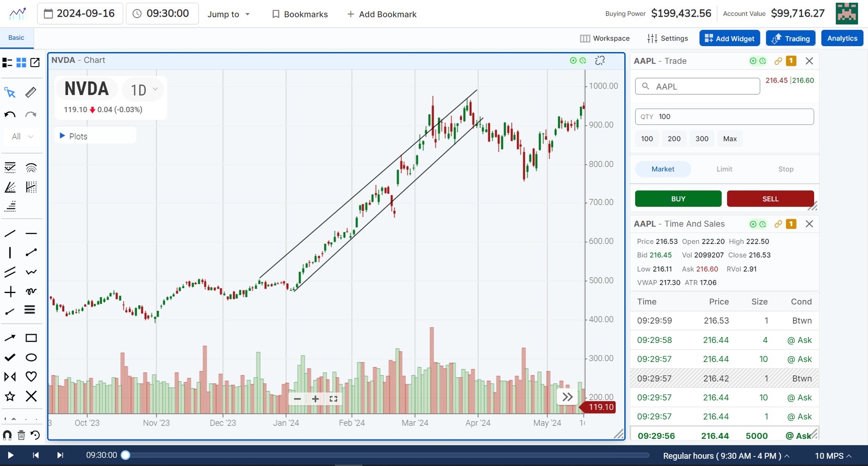Click the QTY input field
The height and width of the screenshot is (466, 868).
coord(724,117)
